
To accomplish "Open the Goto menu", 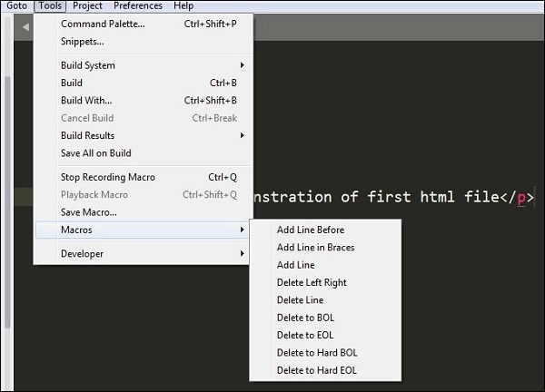I will [16, 5].
